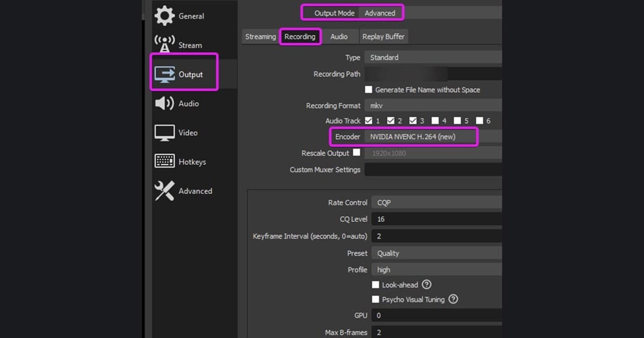
Task: Select Stream in the settings sidebar
Action: (x=190, y=45)
